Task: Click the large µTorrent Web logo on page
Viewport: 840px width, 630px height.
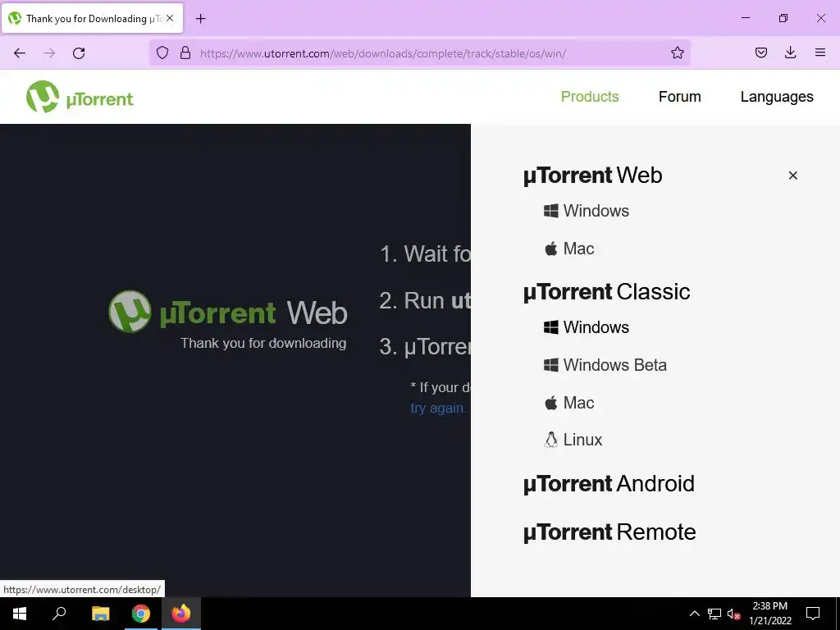Action: click(228, 312)
